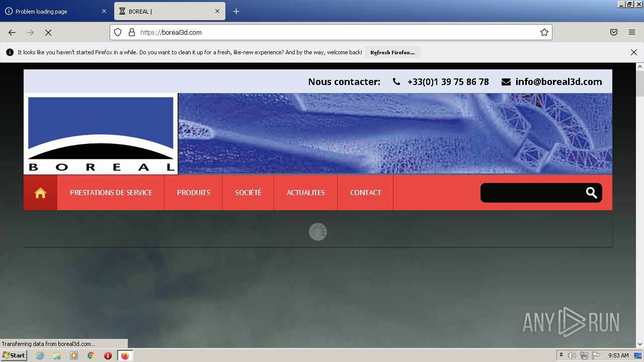Open the ACTUALITES menu item
The width and height of the screenshot is (644, 362).
(x=305, y=193)
